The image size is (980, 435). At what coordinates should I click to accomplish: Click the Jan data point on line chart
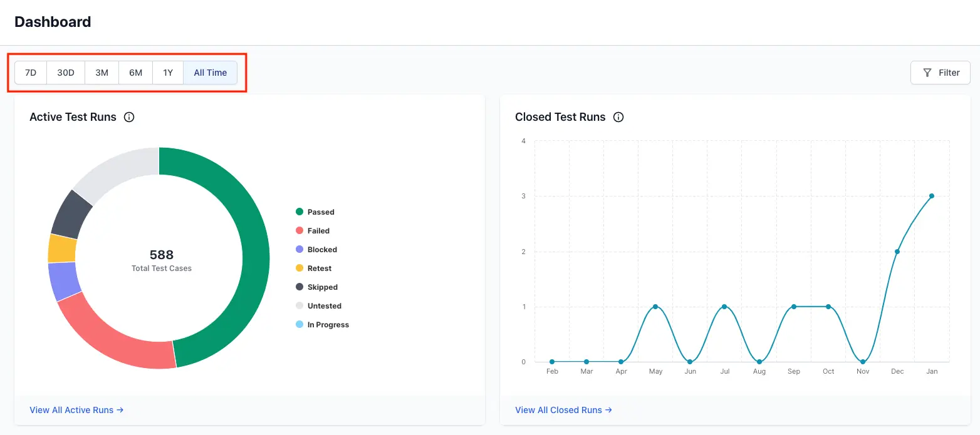coord(932,196)
